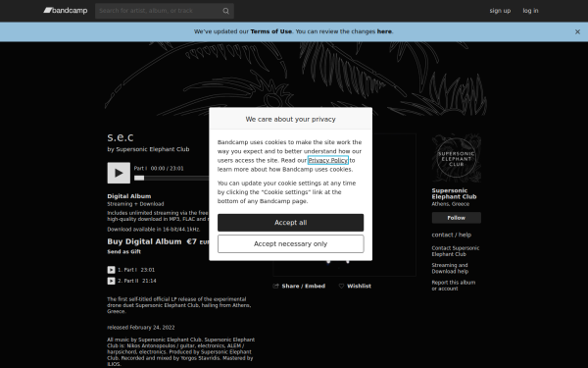Click the 'Digital Album' heading

pos(129,196)
